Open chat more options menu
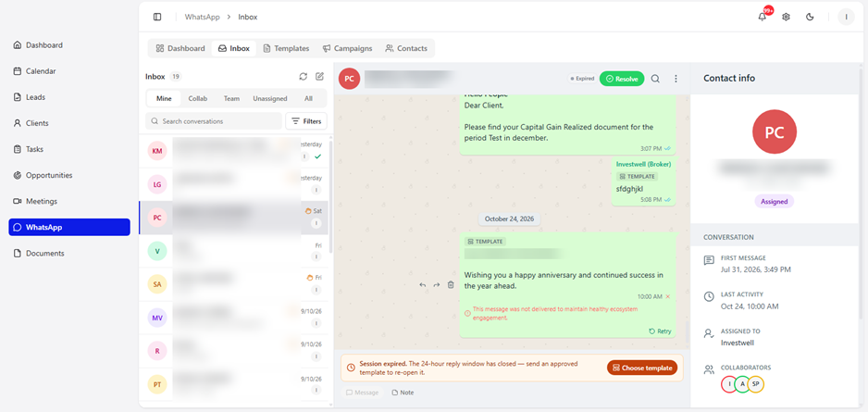This screenshot has width=868, height=412. pos(676,79)
